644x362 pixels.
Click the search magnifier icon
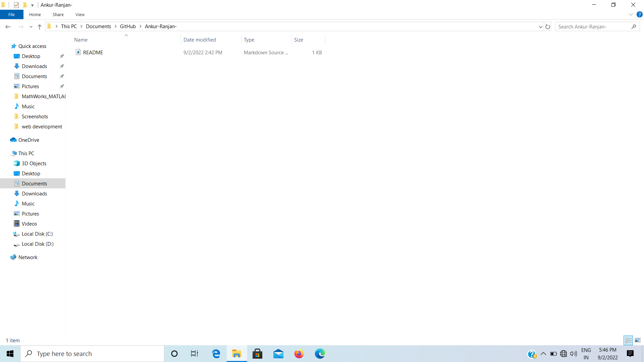pyautogui.click(x=634, y=26)
